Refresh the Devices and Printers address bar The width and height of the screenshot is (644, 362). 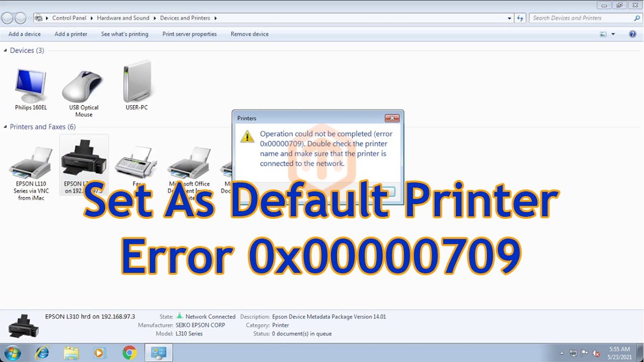pyautogui.click(x=520, y=18)
